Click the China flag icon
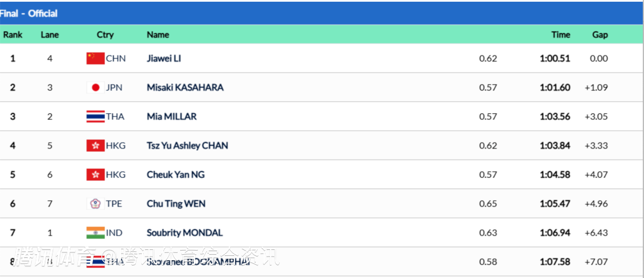 95,58
